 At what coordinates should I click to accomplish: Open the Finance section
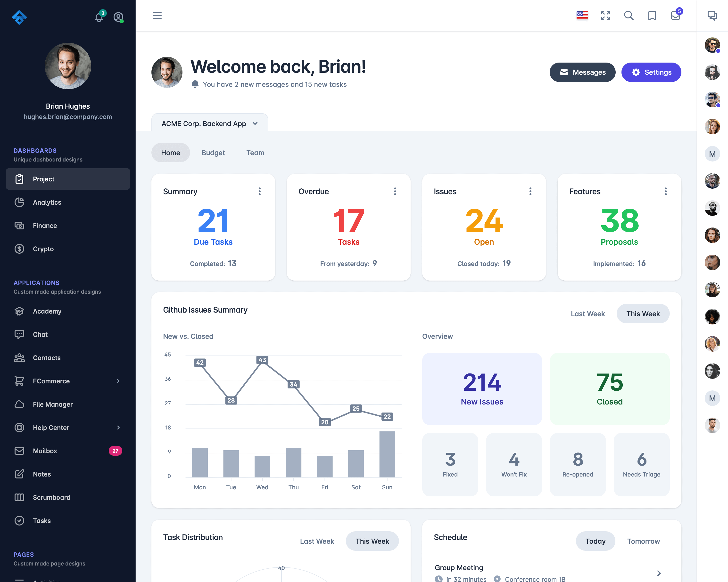click(x=45, y=225)
